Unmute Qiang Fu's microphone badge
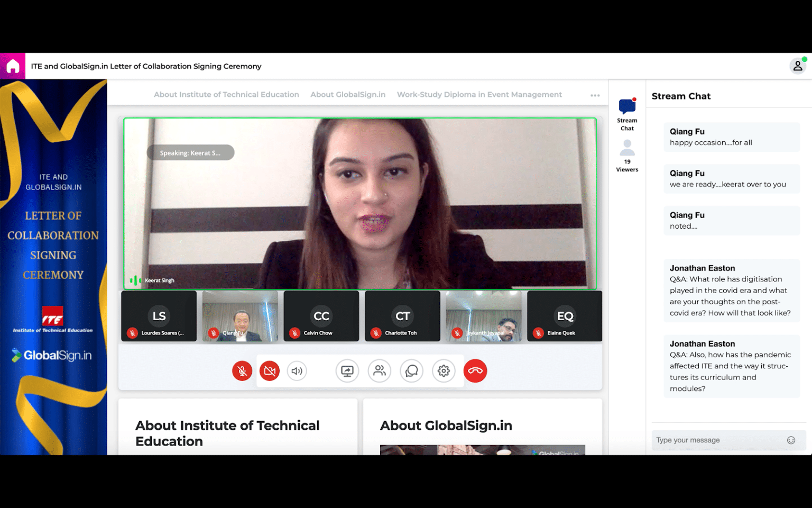This screenshot has width=812, height=508. coord(214,333)
